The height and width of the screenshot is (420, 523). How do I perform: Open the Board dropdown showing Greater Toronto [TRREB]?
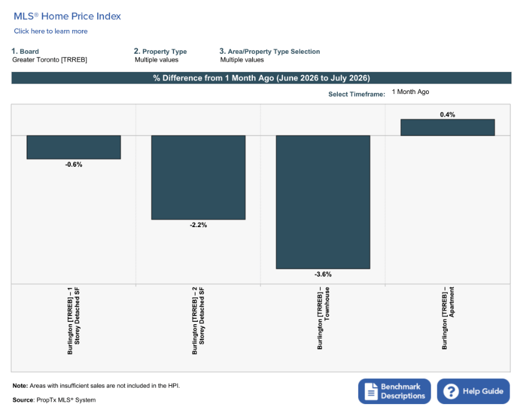coord(49,60)
